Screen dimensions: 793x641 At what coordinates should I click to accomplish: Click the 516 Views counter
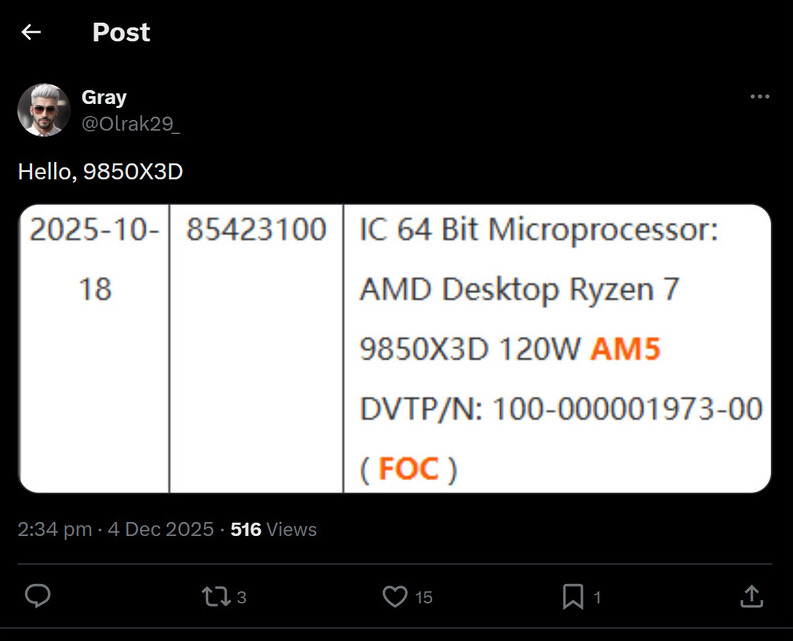tap(273, 530)
